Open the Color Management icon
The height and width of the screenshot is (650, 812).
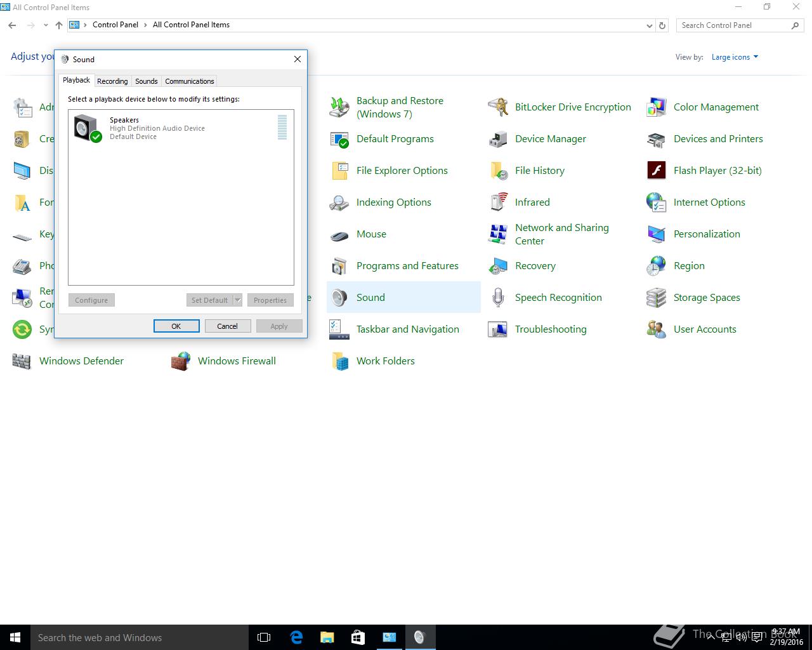[x=657, y=107]
